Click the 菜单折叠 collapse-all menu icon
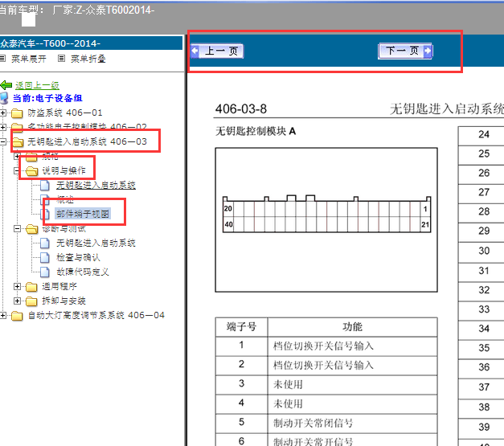 tap(61, 59)
